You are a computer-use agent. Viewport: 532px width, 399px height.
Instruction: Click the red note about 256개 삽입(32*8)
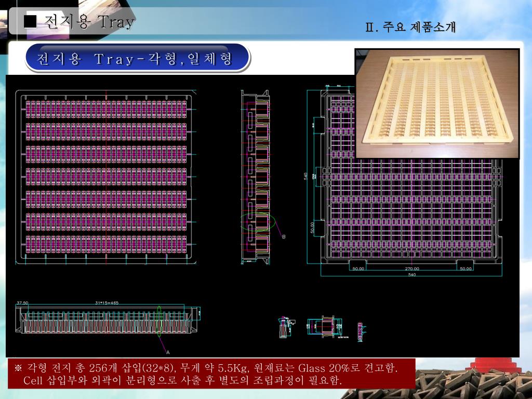click(212, 374)
